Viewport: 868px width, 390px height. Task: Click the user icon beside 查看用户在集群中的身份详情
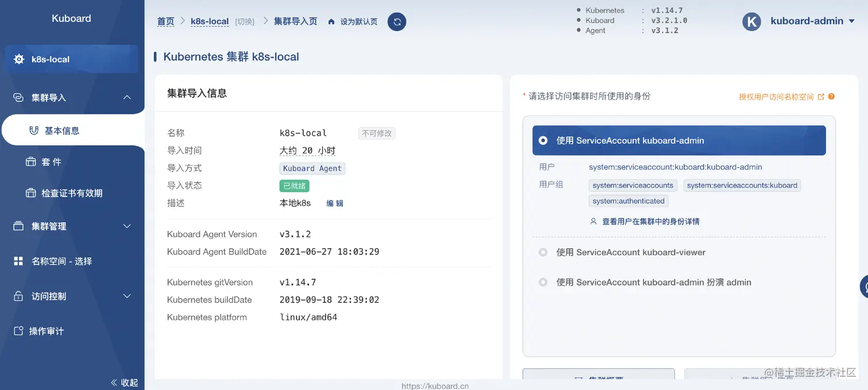(x=594, y=221)
